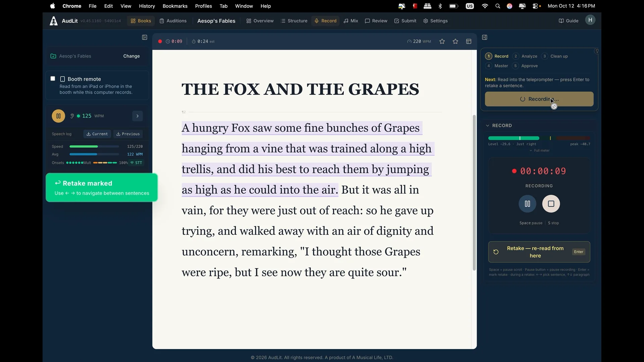Viewport: 644px width, 362px height.
Task: Open the Structure tab
Action: tap(294, 21)
